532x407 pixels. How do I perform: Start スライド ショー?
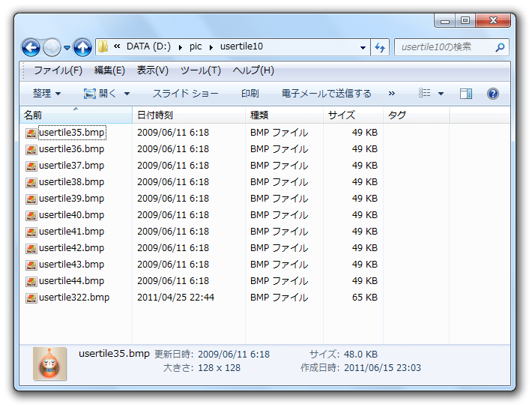185,94
